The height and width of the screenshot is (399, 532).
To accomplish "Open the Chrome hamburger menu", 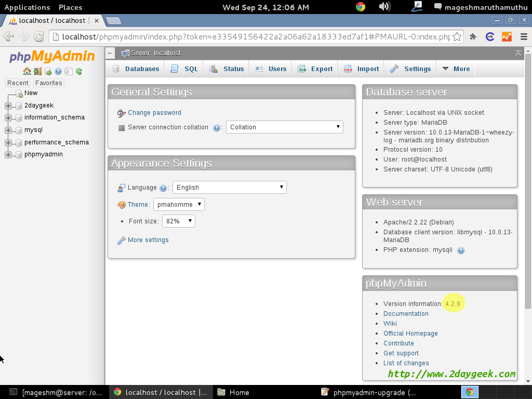I will [524, 37].
